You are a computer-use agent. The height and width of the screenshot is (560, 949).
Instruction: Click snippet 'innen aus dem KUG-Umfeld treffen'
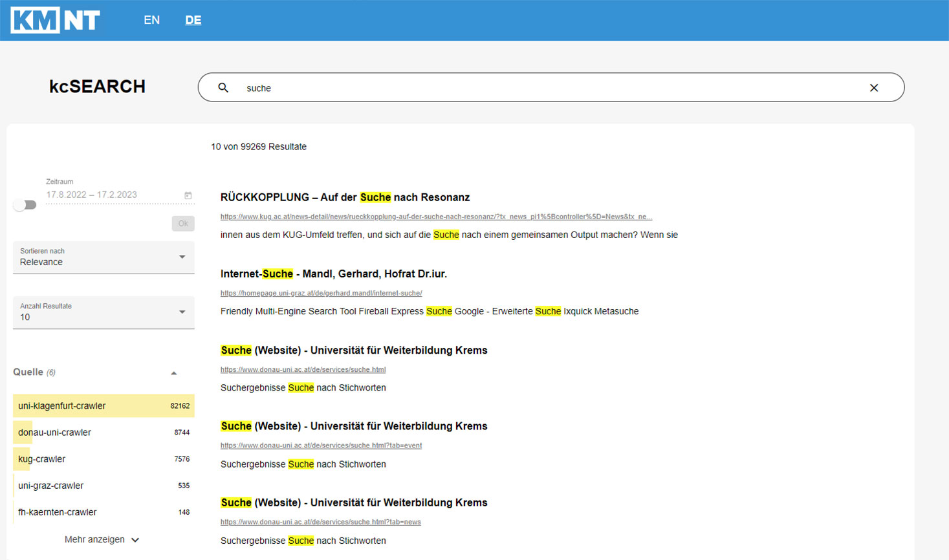click(449, 235)
